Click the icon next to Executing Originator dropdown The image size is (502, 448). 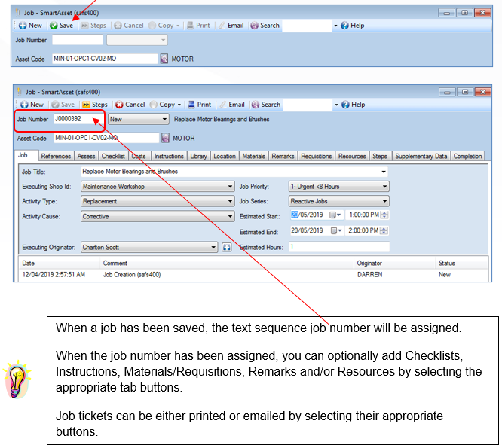point(227,247)
